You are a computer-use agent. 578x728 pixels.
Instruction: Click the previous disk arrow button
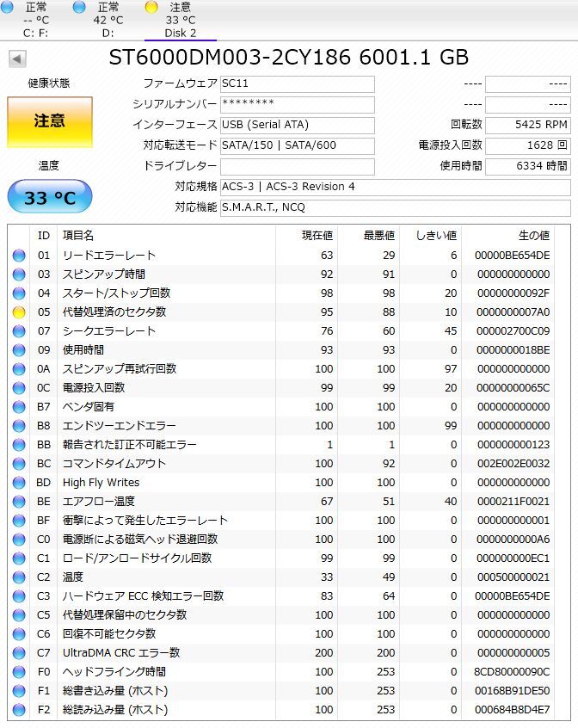point(17,59)
